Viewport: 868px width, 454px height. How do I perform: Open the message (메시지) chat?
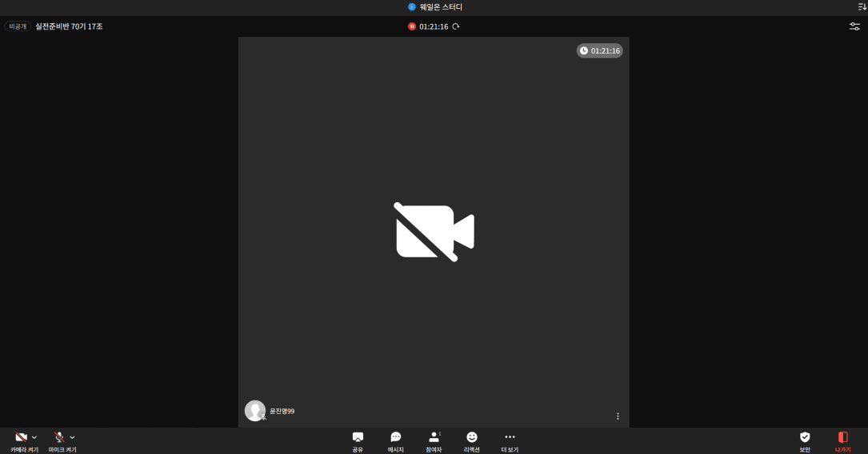point(395,442)
